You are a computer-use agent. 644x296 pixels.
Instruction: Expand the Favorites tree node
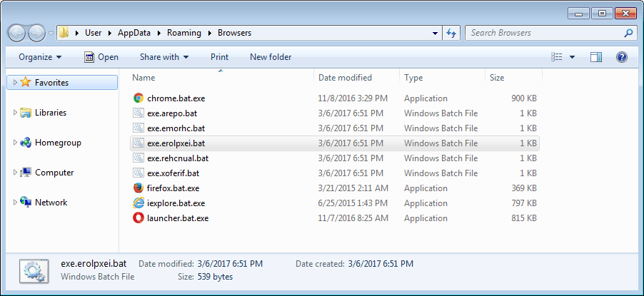click(15, 83)
